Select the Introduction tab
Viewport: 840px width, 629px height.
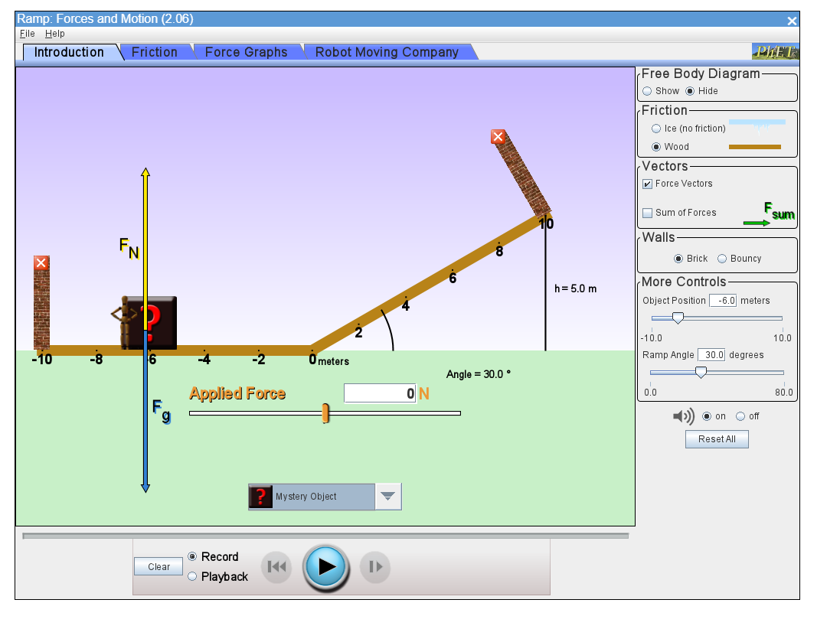coord(69,52)
